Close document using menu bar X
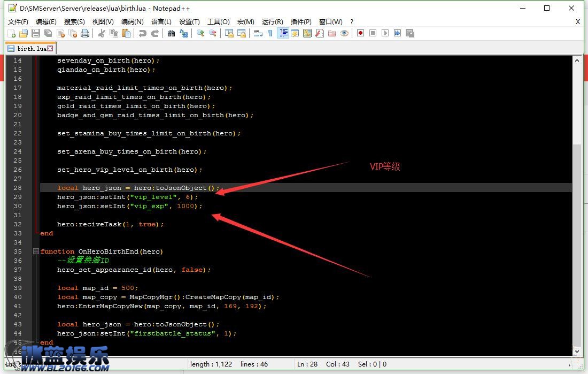This screenshot has height=374, width=588. coord(578,22)
